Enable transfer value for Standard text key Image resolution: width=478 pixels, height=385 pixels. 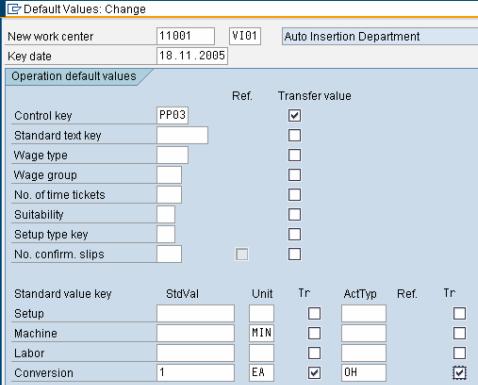[x=294, y=135]
